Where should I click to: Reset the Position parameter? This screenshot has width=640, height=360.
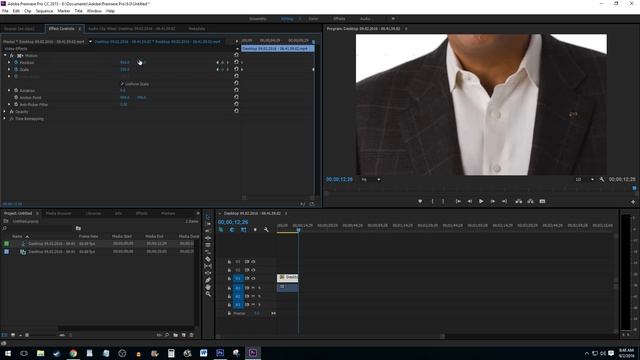(236, 62)
